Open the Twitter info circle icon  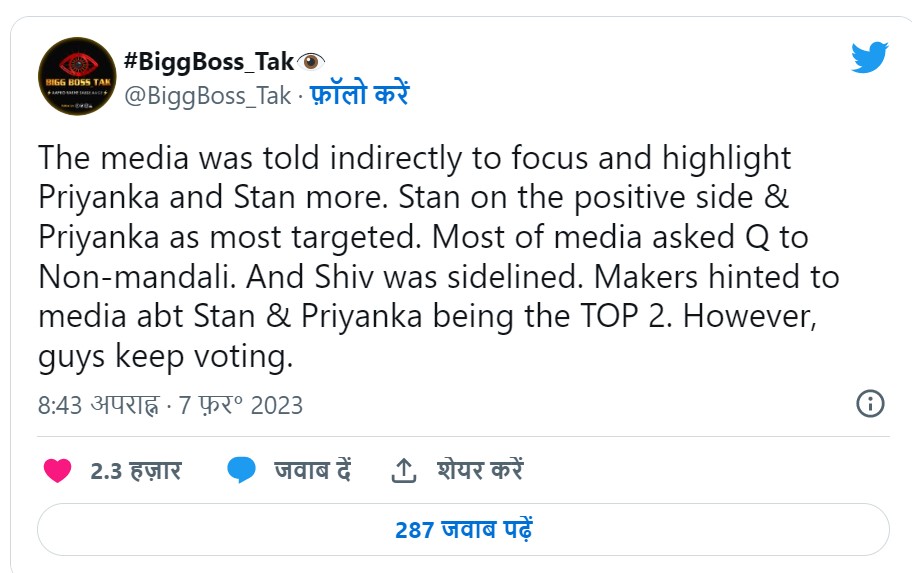pyautogui.click(x=870, y=404)
